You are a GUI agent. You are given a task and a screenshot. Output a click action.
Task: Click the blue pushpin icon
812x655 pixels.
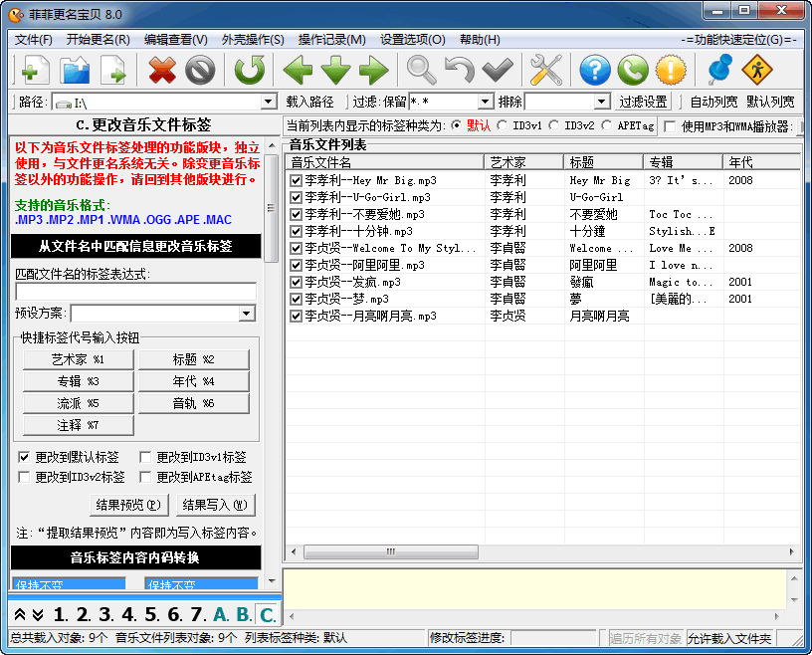pos(719,70)
